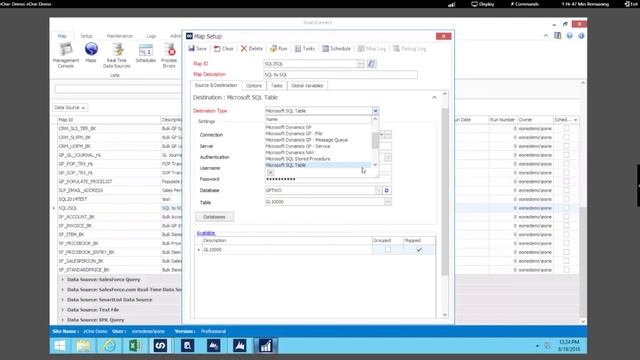Toggle Scheduled checkbox for CRM_SLS_TER_BK row
This screenshot has width=640, height=360.
tap(566, 128)
